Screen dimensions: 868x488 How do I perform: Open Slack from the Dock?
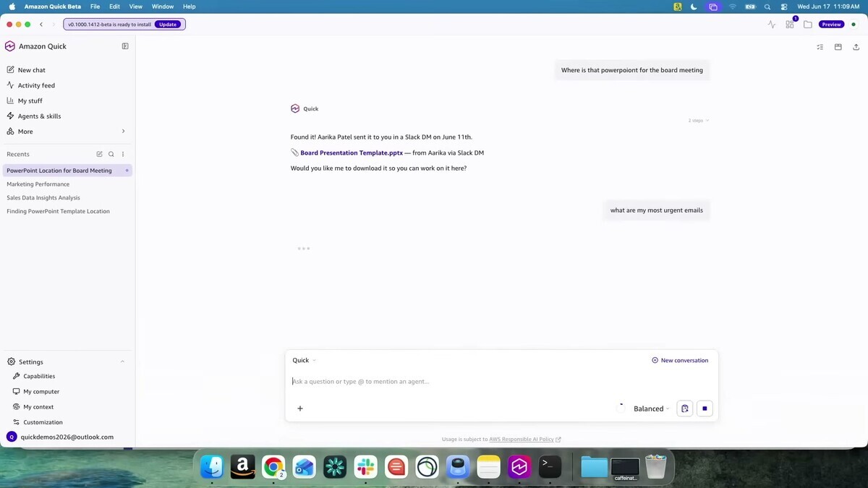[365, 467]
